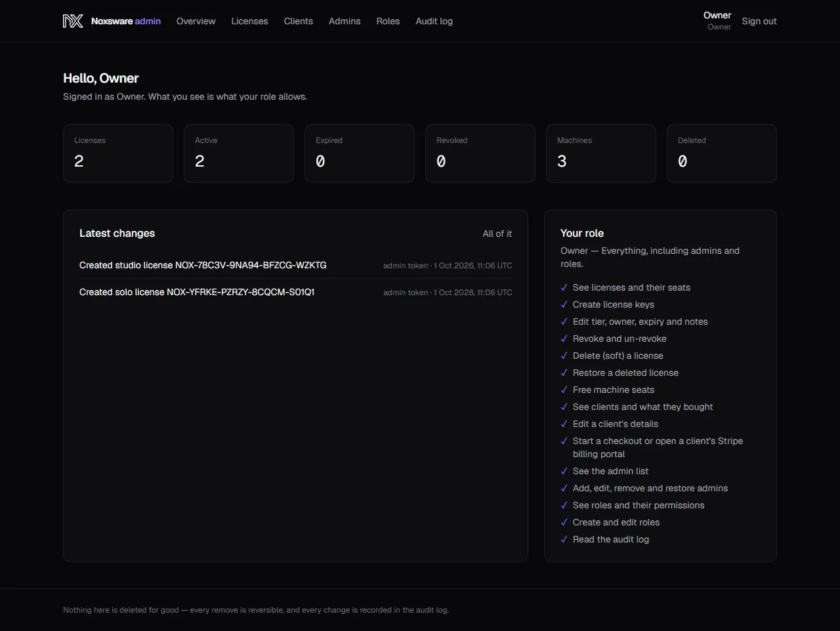Click checkmark beside 'Create and edit roles'
Image resolution: width=840 pixels, height=631 pixels.
pyautogui.click(x=564, y=522)
